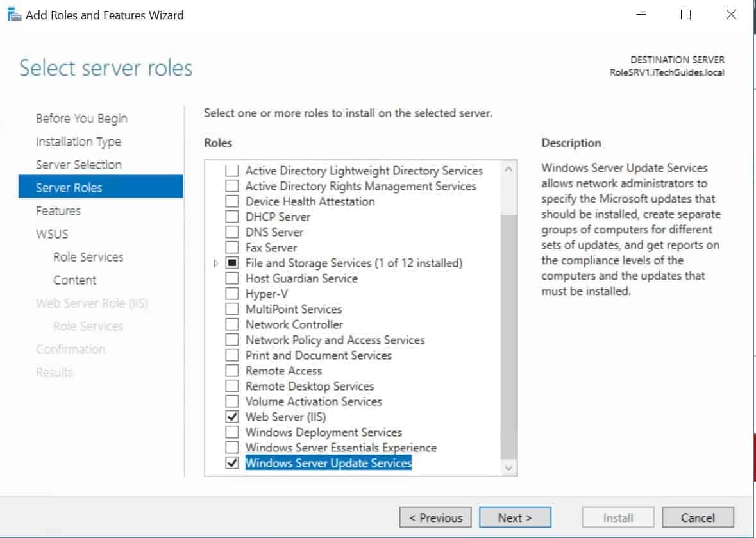Check Windows Deployment Services
Image resolution: width=756 pixels, height=538 pixels.
coord(232,432)
